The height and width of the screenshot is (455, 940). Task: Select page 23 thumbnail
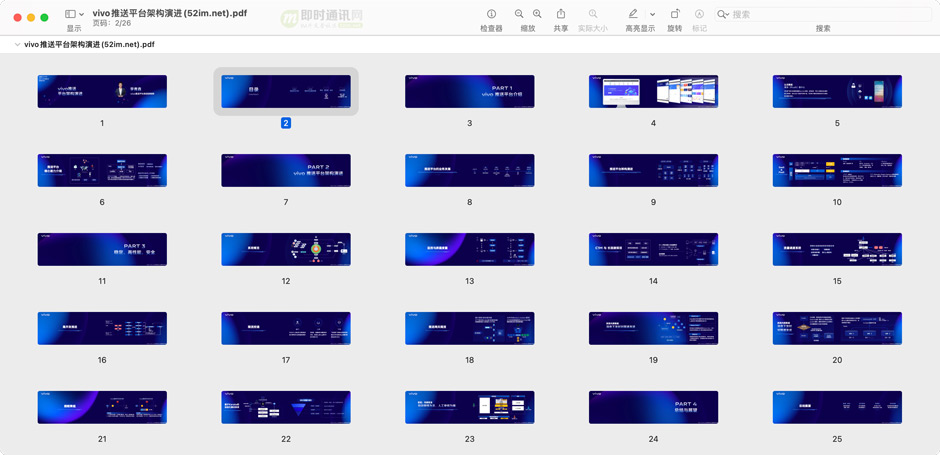469,408
